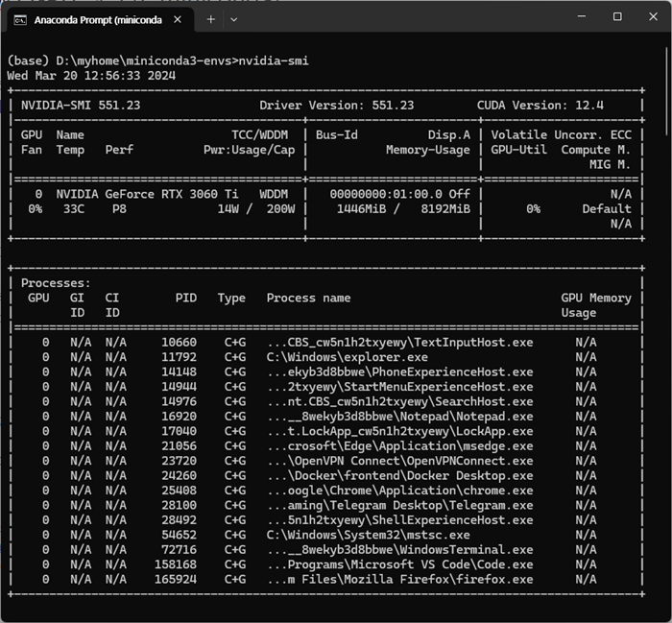Click PID 28100 in process list
The width and height of the screenshot is (672, 623).
coord(179,506)
